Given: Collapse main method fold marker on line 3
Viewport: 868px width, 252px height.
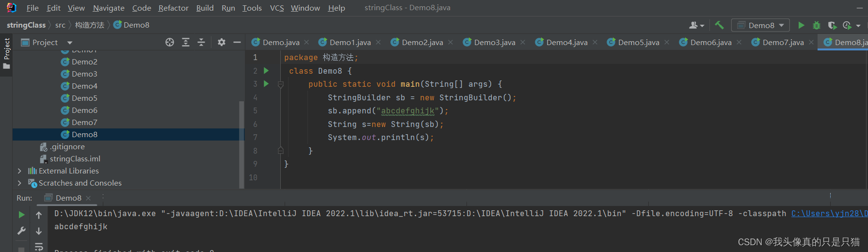Looking at the screenshot, I should click(280, 84).
